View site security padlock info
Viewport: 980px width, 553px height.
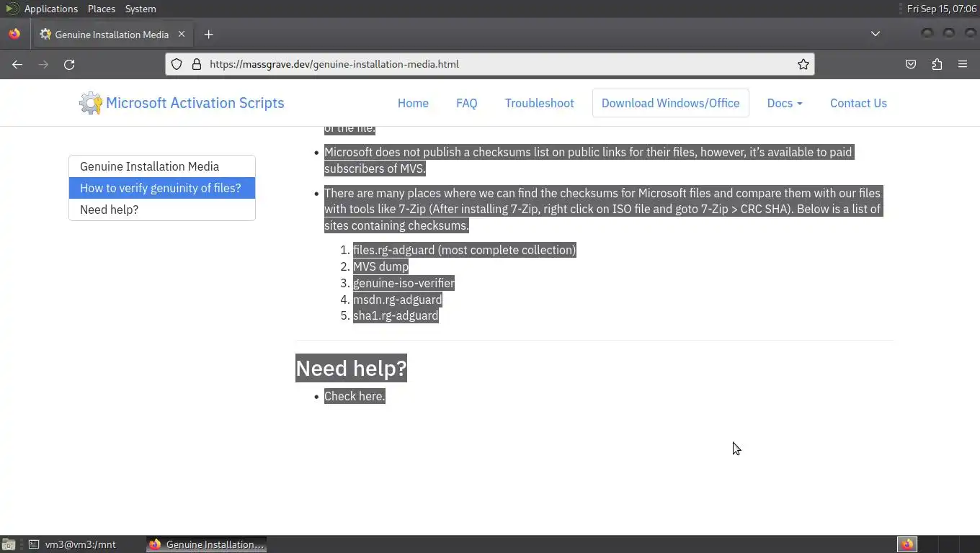tap(196, 64)
